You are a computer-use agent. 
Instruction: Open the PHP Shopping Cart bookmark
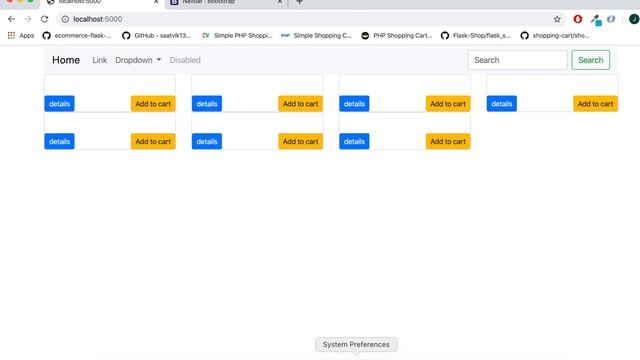[396, 36]
